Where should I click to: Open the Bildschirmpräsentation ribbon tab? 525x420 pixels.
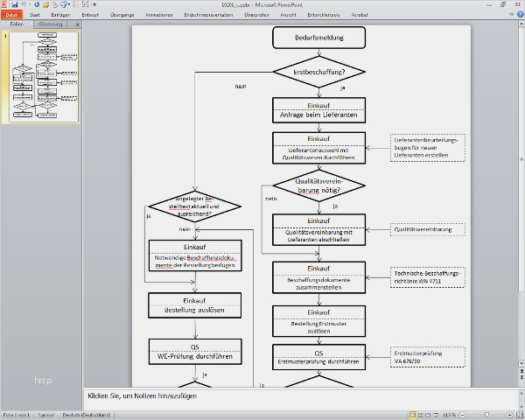(x=208, y=15)
